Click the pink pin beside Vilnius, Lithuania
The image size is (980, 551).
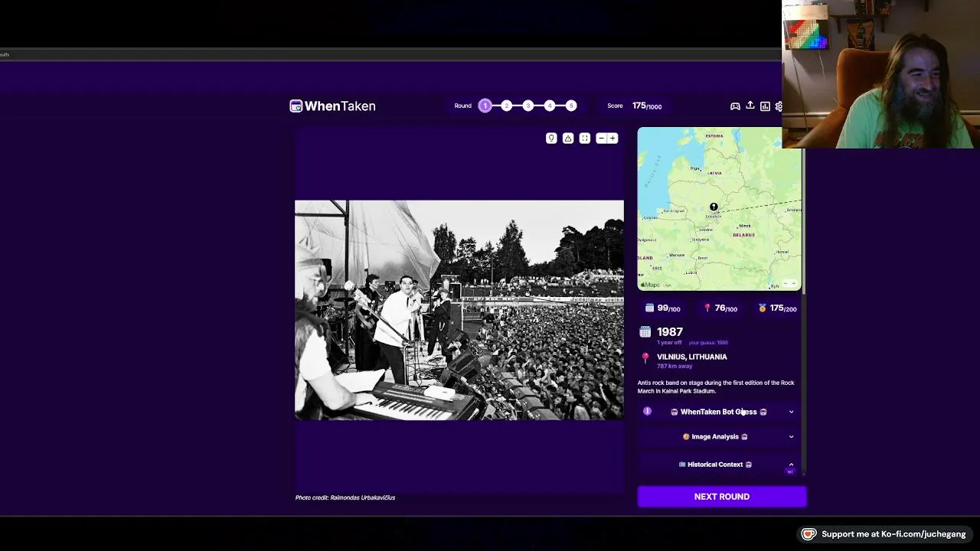tap(645, 357)
